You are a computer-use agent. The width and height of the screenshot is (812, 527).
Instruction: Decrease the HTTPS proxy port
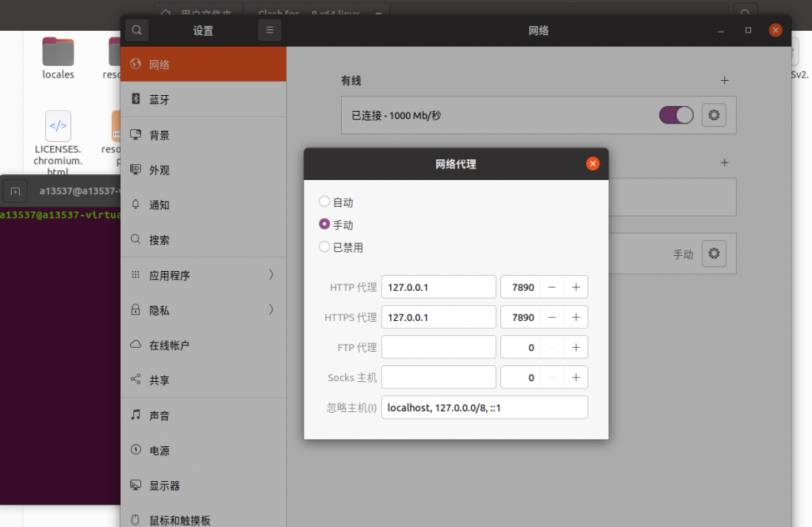[552, 317]
